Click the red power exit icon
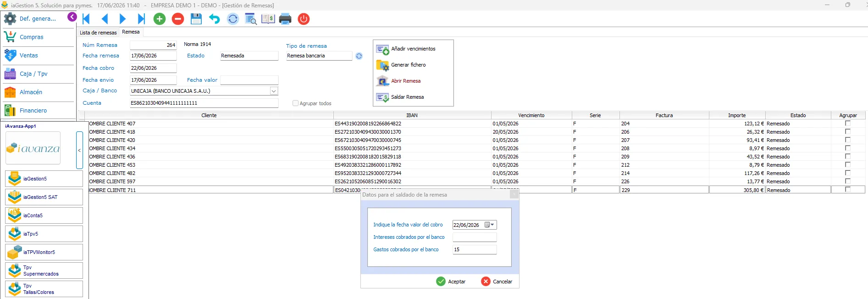Viewport: 868px width, 299px height. [304, 19]
